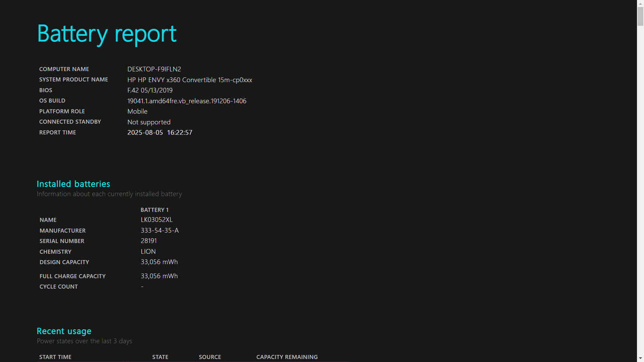Click Information about each currently installed battery
This screenshot has width=644, height=362.
click(109, 194)
